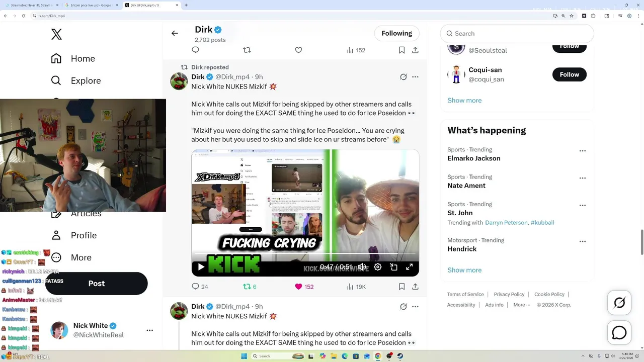
Task: Open the Grok floating button
Action: 619,303
